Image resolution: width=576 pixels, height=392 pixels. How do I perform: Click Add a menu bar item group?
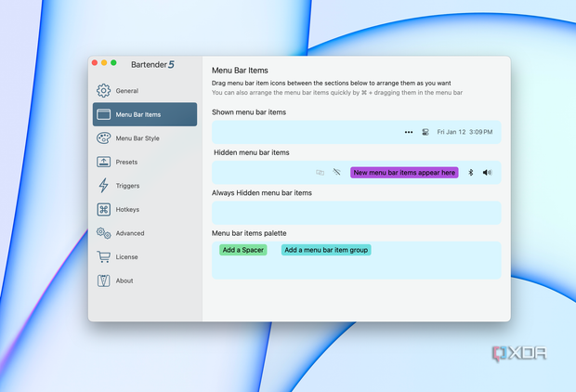(326, 250)
